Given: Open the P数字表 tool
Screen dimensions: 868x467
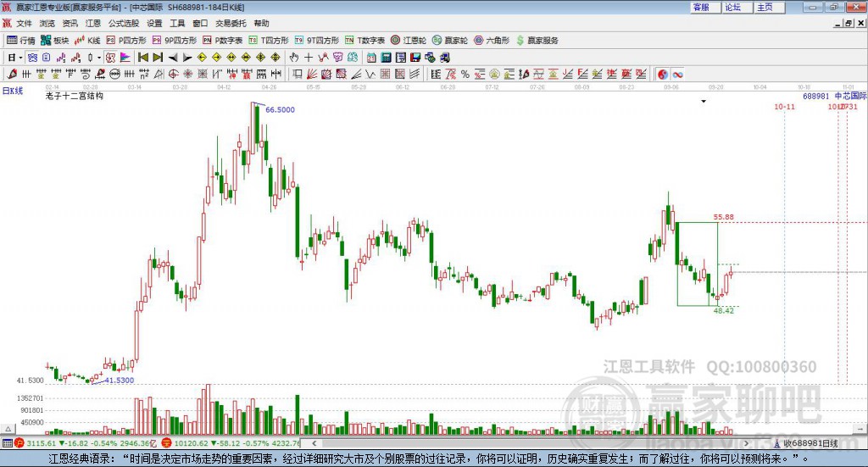Looking at the screenshot, I should point(223,41).
